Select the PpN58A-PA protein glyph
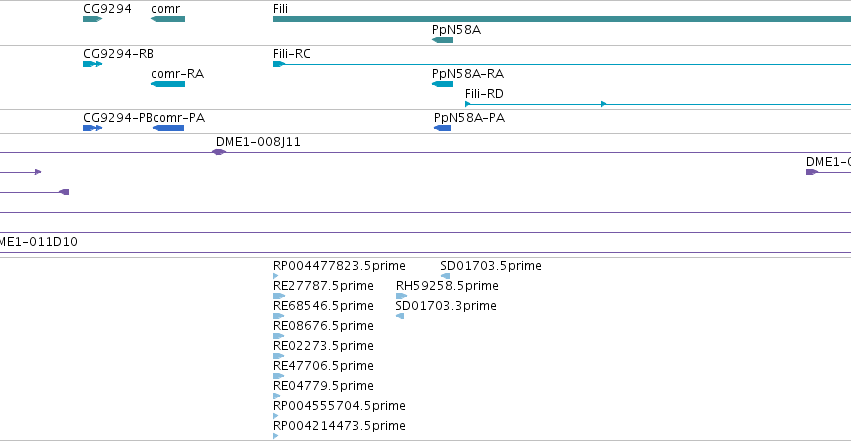This screenshot has width=851, height=441. (x=442, y=128)
